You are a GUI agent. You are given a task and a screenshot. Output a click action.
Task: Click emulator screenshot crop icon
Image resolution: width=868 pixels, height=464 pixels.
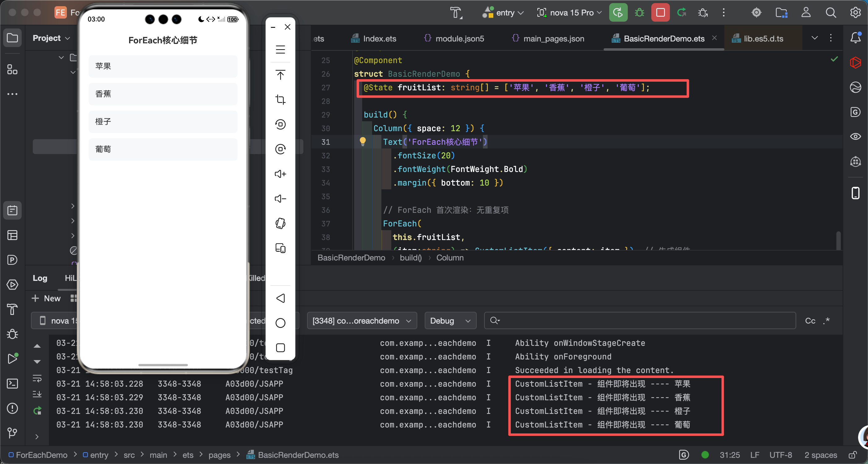click(280, 99)
